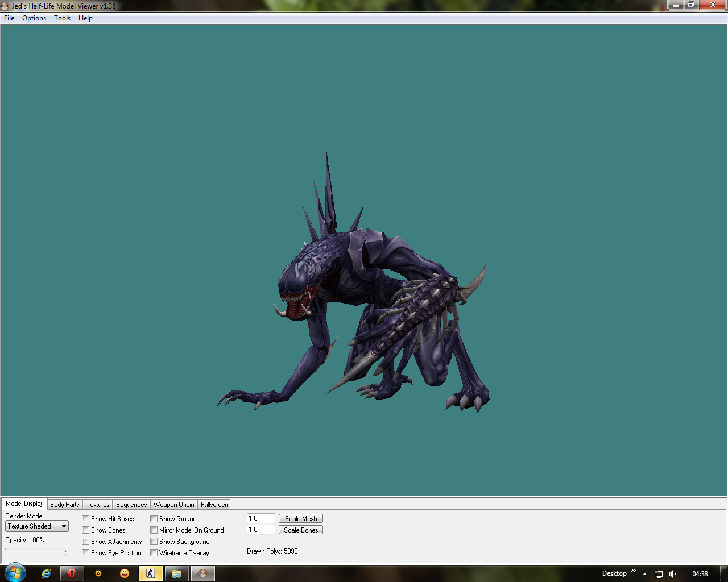
Task: Enable Wireframe Overlay checkbox
Action: click(154, 553)
